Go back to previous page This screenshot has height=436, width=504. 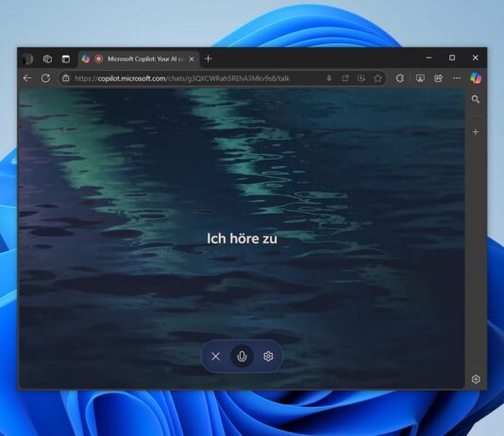coord(27,78)
